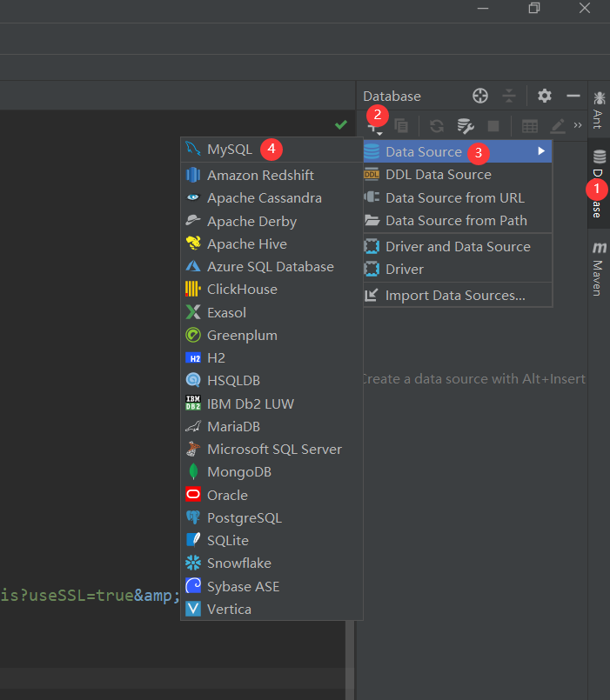Pick Vertica from the list
The width and height of the screenshot is (610, 700).
[271, 609]
